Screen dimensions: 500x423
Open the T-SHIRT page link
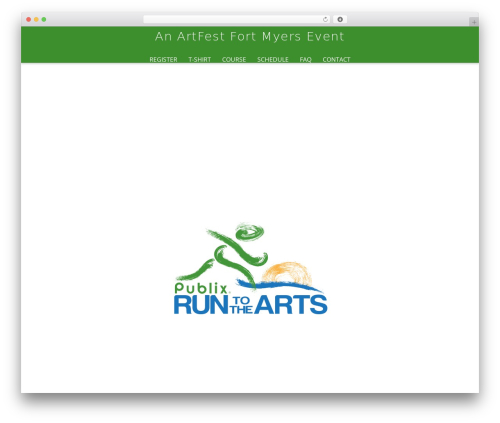point(200,59)
